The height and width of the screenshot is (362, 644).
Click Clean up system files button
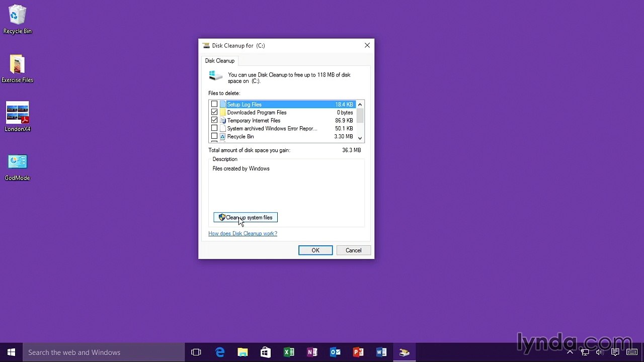(246, 218)
